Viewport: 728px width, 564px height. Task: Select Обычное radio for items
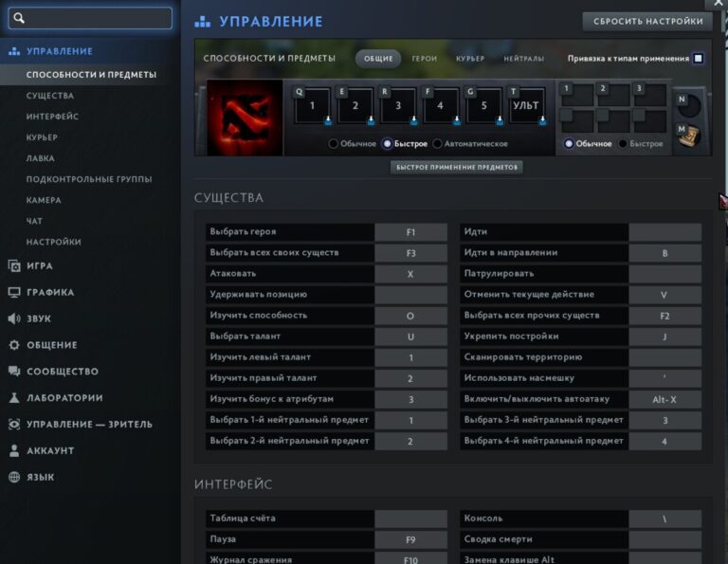pyautogui.click(x=569, y=144)
